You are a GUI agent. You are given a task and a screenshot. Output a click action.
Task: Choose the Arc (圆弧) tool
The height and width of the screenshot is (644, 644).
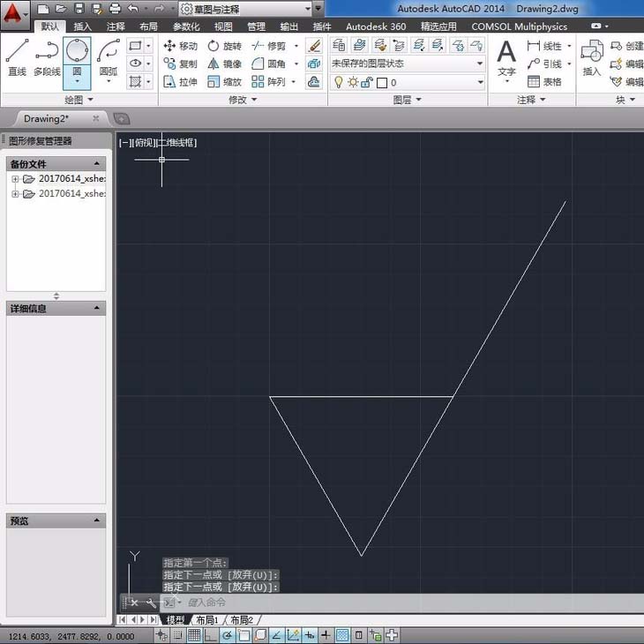click(108, 57)
